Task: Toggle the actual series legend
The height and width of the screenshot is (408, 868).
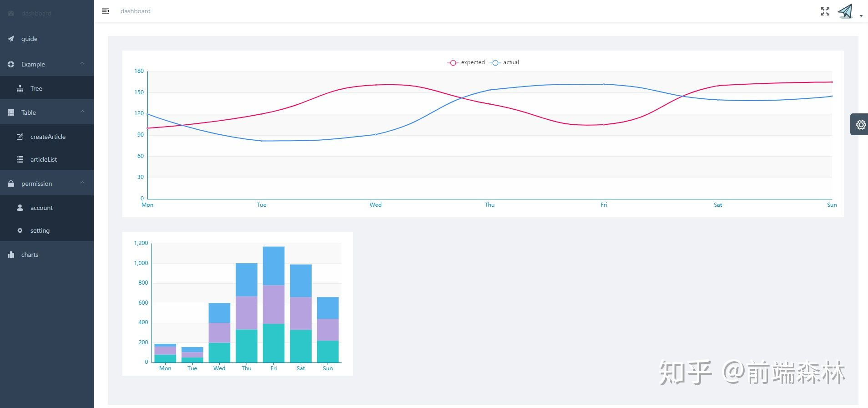Action: 505,62
